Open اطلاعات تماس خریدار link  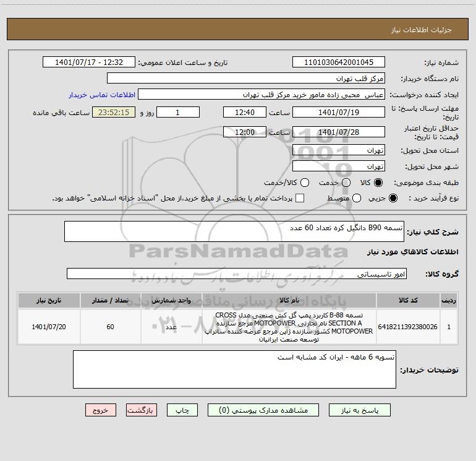pos(102,95)
